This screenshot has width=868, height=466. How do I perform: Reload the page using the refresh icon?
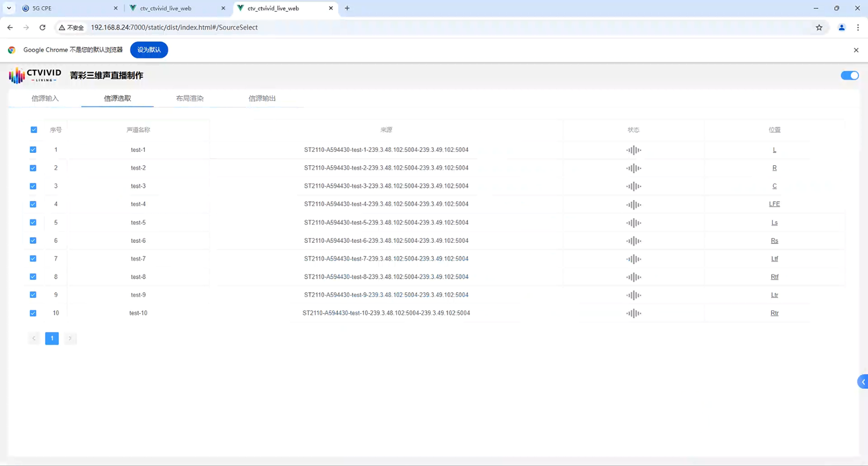(x=42, y=28)
